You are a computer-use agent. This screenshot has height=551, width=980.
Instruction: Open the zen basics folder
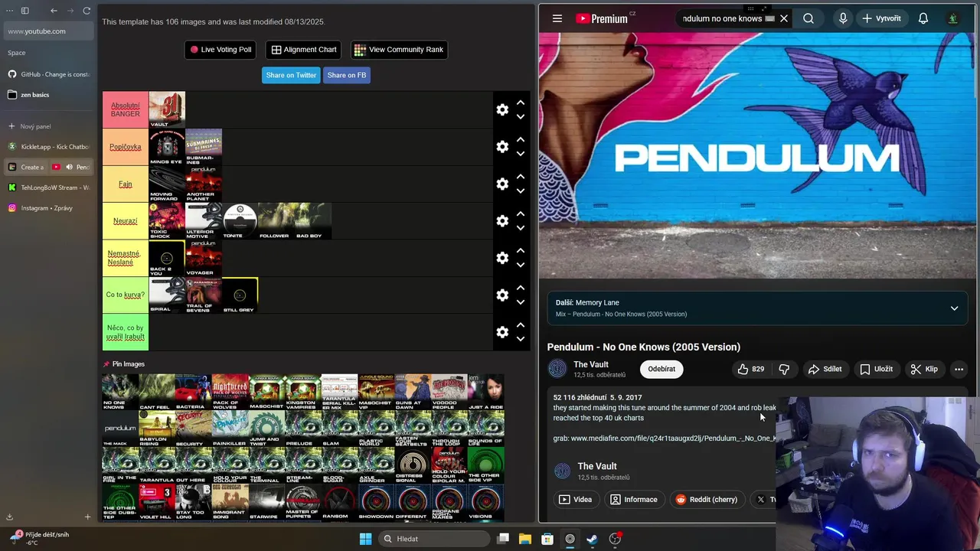[x=49, y=95]
